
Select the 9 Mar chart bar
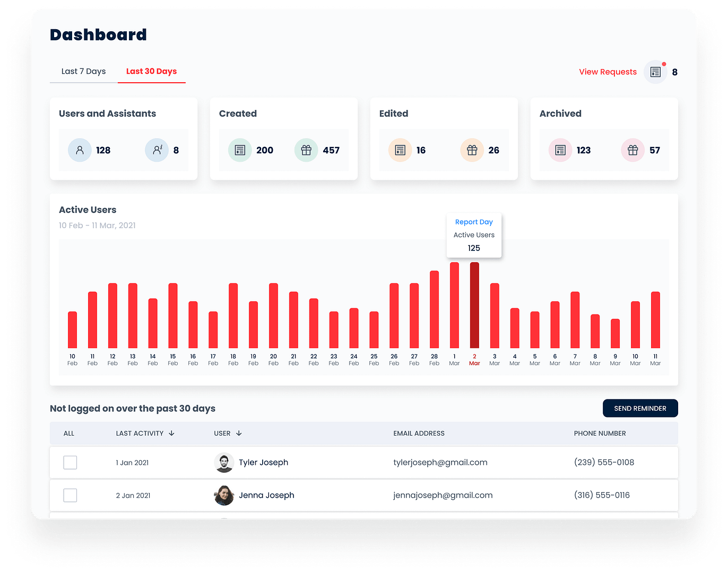tap(615, 333)
